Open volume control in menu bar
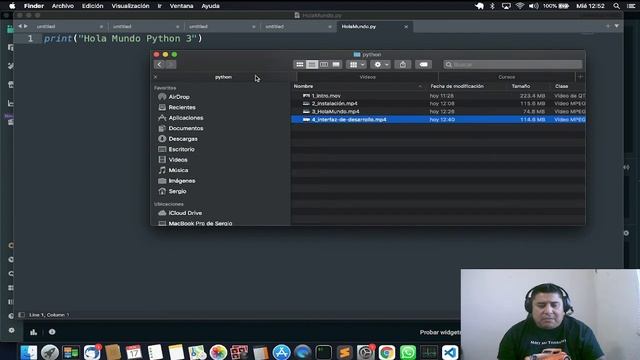 pos(533,6)
